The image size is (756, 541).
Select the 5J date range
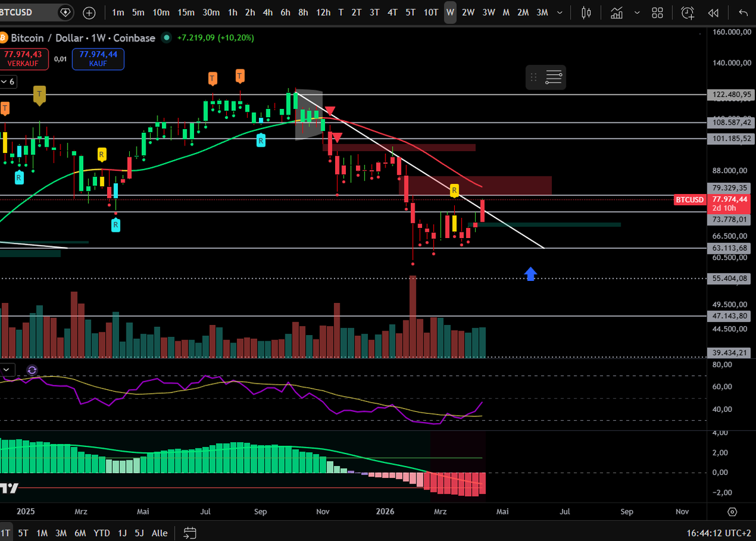(x=140, y=533)
